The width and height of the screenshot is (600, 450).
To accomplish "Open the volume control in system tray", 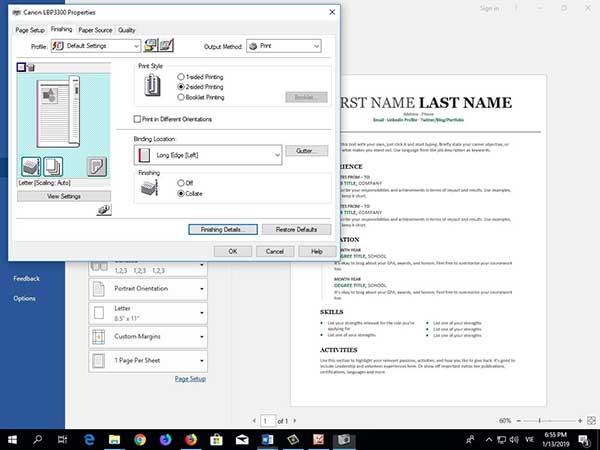I will pyautogui.click(x=514, y=440).
